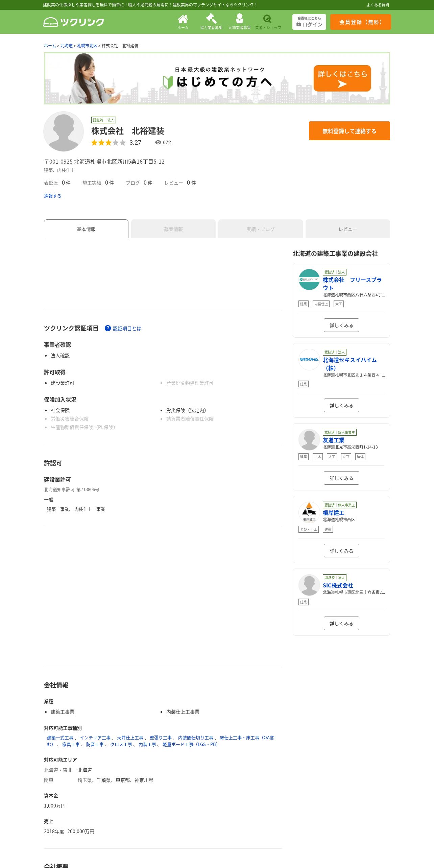The width and height of the screenshot is (434, 868).
Task: Click 友進工業 avatar icon
Action: click(x=309, y=440)
